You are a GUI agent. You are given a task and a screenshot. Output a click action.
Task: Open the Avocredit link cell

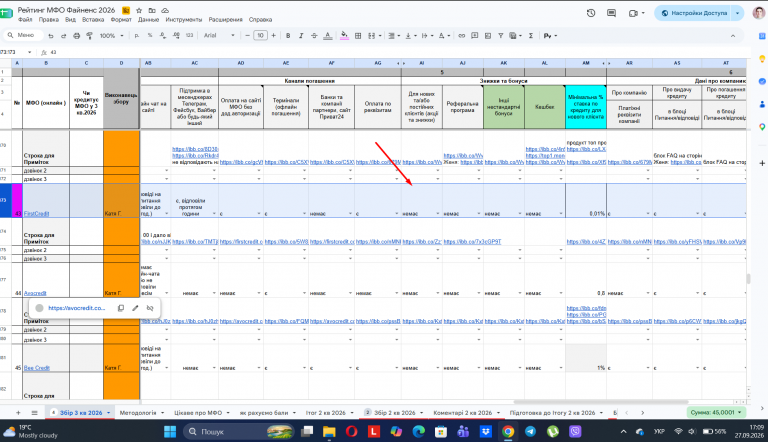pos(35,293)
